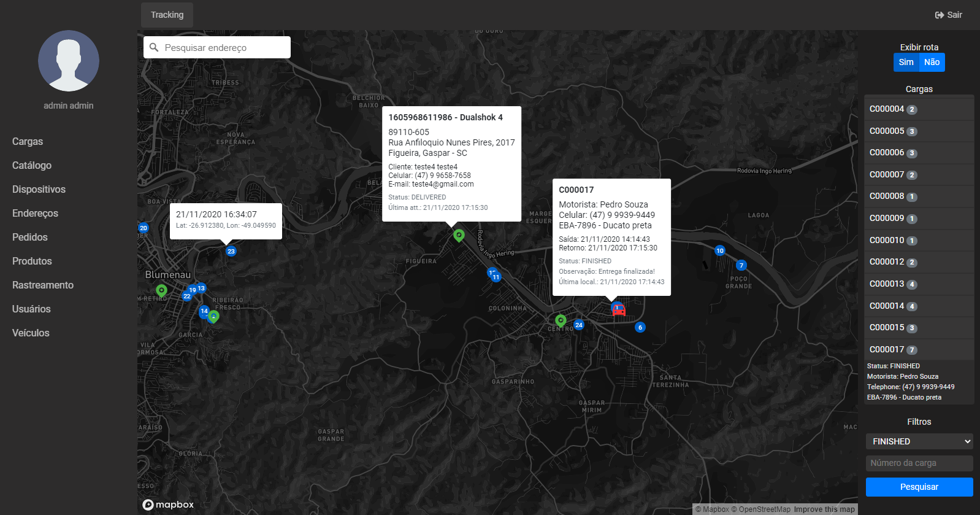The height and width of the screenshot is (515, 980).
Task: Click E-mail: teste4@gmail.com in popup
Action: coord(431,184)
